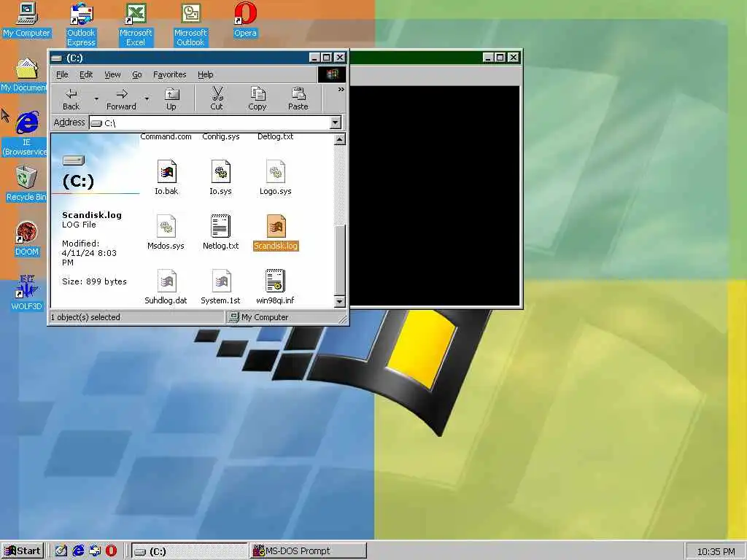Select the Io.bak file icon
This screenshot has width=747, height=560.
click(x=166, y=172)
